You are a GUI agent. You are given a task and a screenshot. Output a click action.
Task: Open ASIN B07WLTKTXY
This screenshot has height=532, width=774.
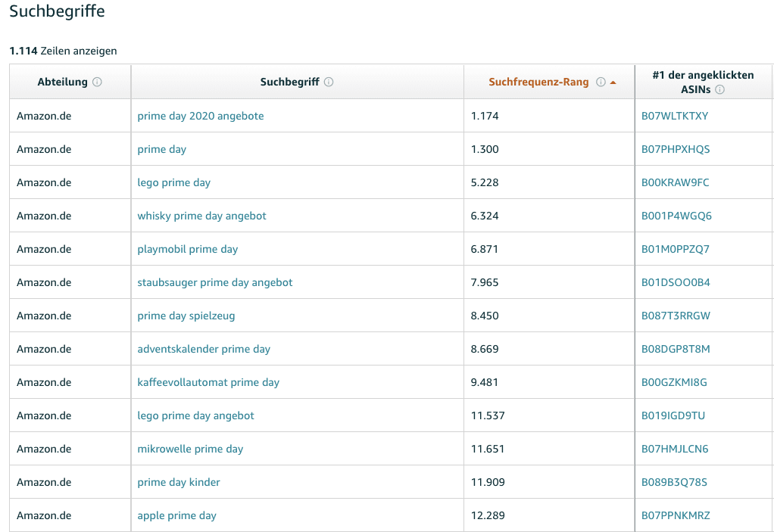click(x=675, y=116)
